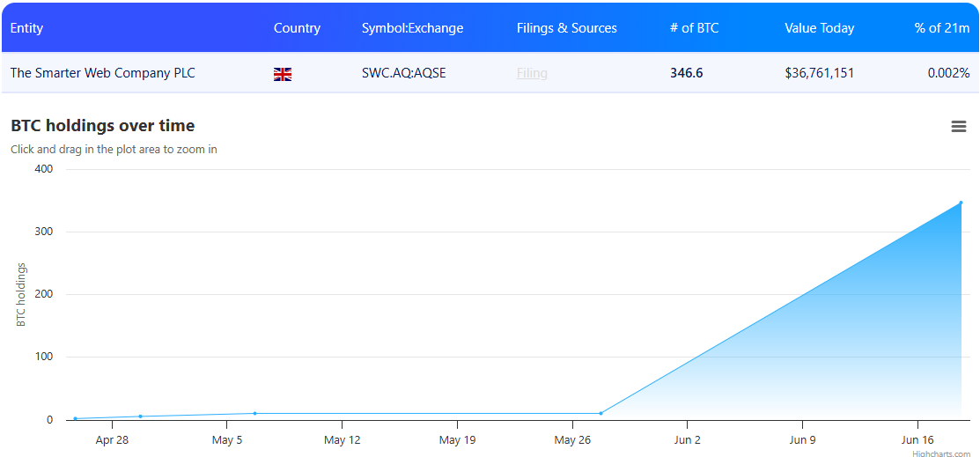Click the Symbol:Exchange column header
This screenshot has width=980, height=457.
pos(412,28)
